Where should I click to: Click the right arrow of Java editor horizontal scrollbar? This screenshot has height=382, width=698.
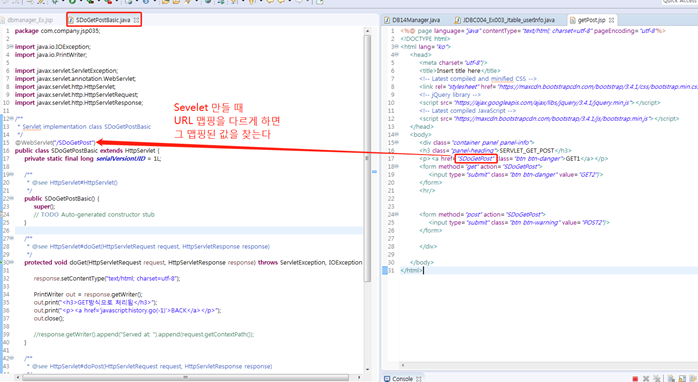[x=359, y=378]
